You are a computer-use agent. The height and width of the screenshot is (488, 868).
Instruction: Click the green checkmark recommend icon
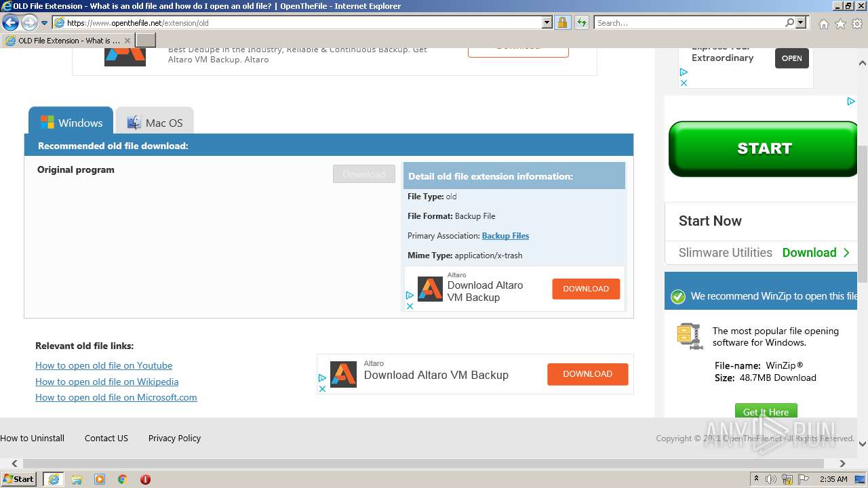[x=677, y=296]
